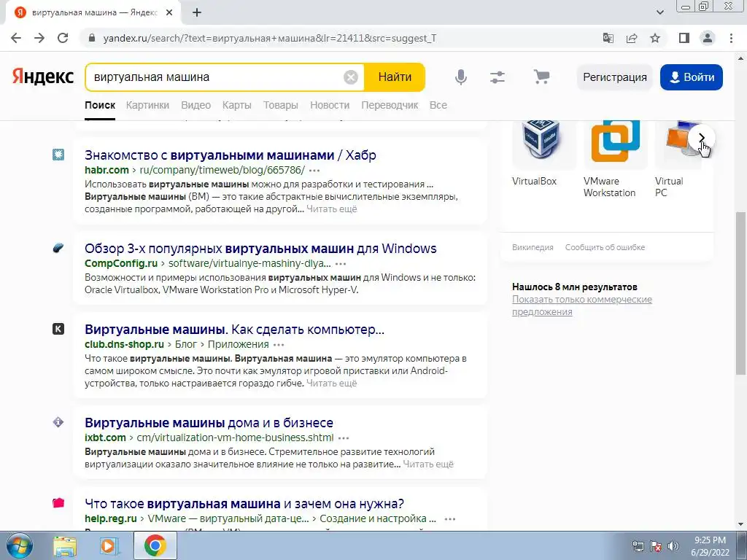This screenshot has height=560, width=747.
Task: Click the browser address bar URL
Action: [270, 38]
